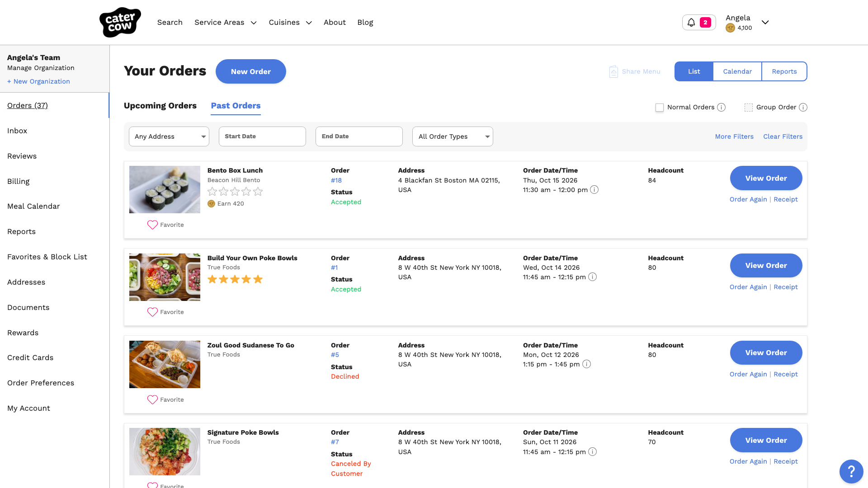Open Angela's account dropdown chevron
868x488 pixels.
pyautogui.click(x=765, y=22)
